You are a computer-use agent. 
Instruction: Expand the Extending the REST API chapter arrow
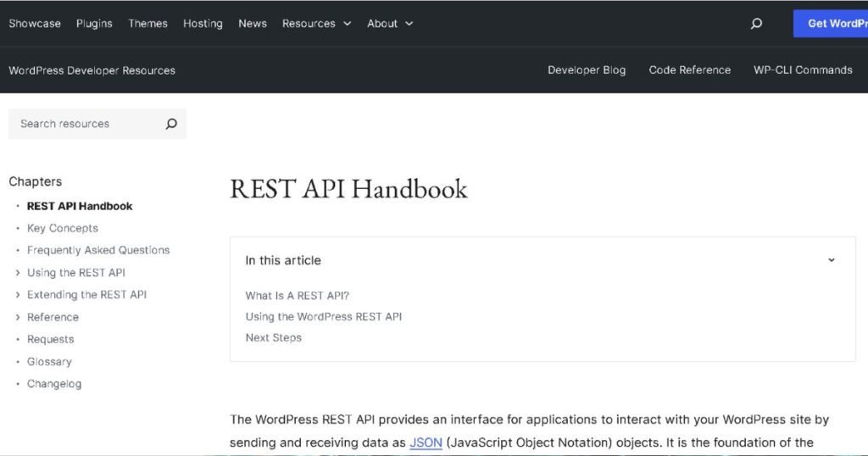click(x=18, y=295)
